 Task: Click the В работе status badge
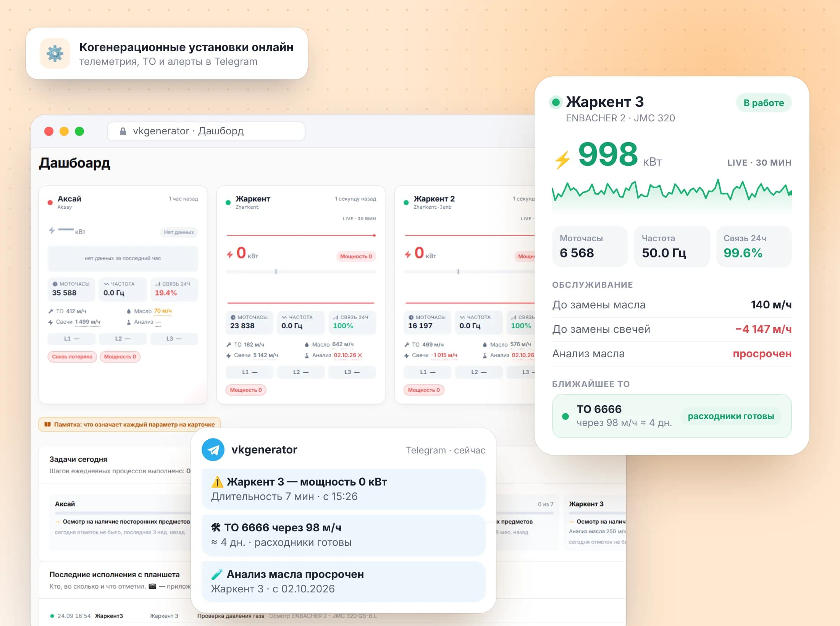[x=764, y=103]
